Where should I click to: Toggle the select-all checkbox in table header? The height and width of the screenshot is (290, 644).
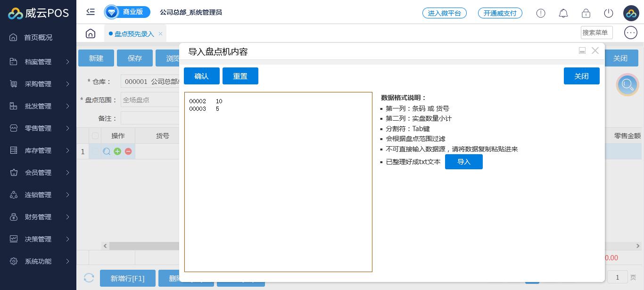point(95,136)
